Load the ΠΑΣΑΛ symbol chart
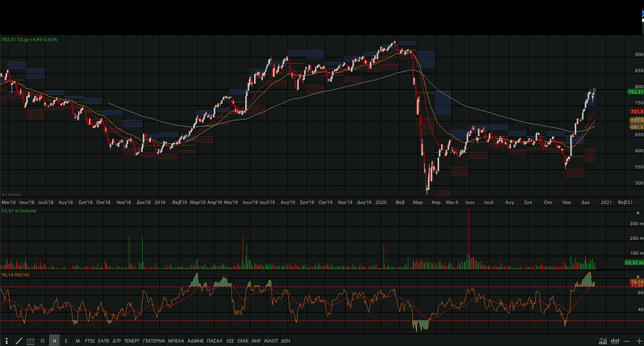 [215, 341]
